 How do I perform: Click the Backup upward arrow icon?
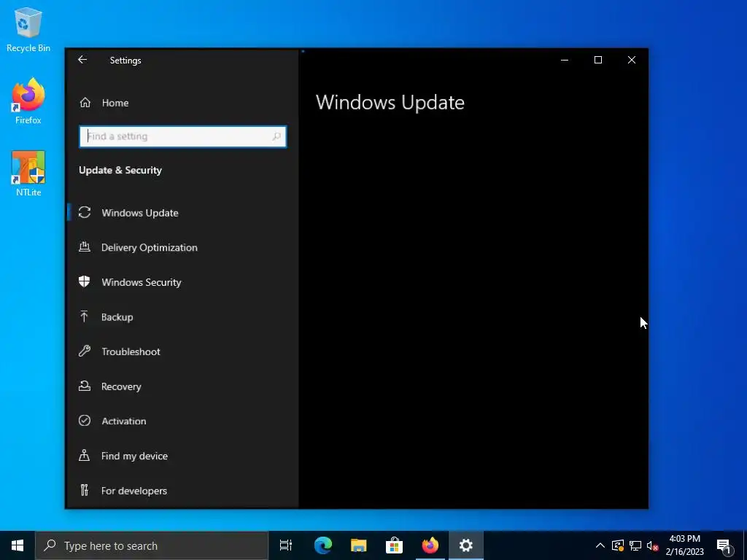pyautogui.click(x=85, y=316)
